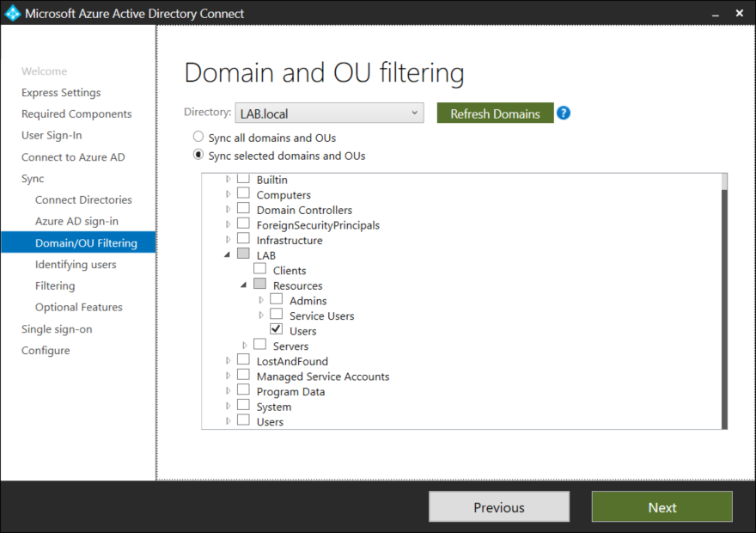Check the Service Users checkbox
The width and height of the screenshot is (756, 533).
pyautogui.click(x=277, y=314)
